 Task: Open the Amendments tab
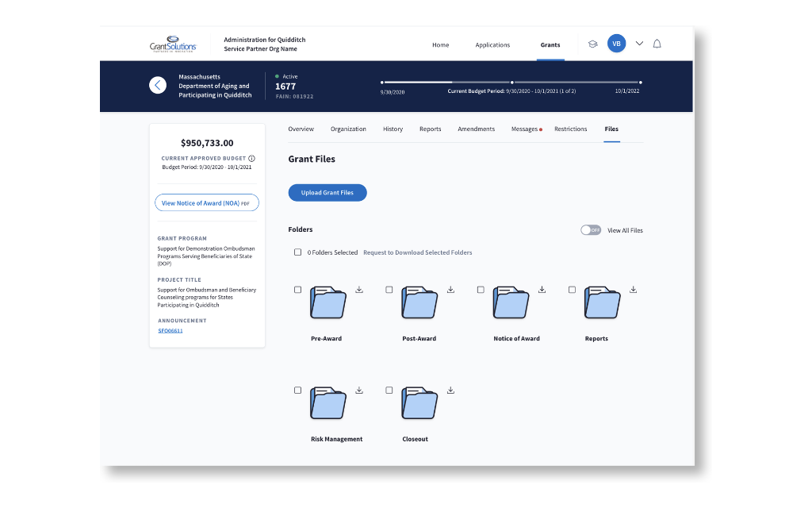(x=476, y=129)
